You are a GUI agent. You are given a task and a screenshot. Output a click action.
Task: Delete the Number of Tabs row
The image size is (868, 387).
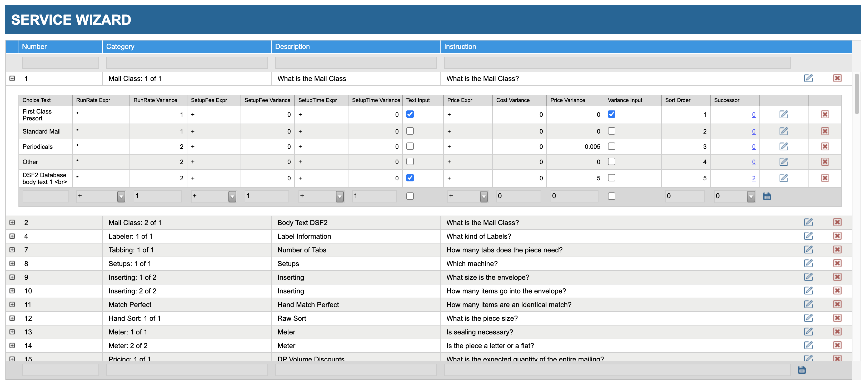[x=837, y=250]
